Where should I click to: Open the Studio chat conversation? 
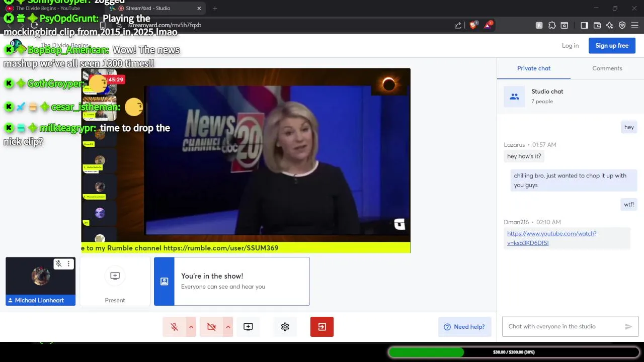tap(571, 96)
